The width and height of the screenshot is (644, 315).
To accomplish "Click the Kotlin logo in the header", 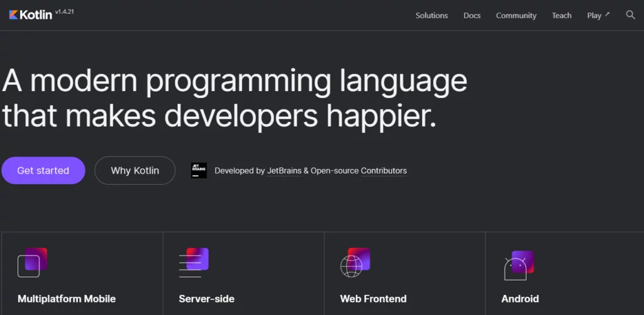I will pos(30,15).
